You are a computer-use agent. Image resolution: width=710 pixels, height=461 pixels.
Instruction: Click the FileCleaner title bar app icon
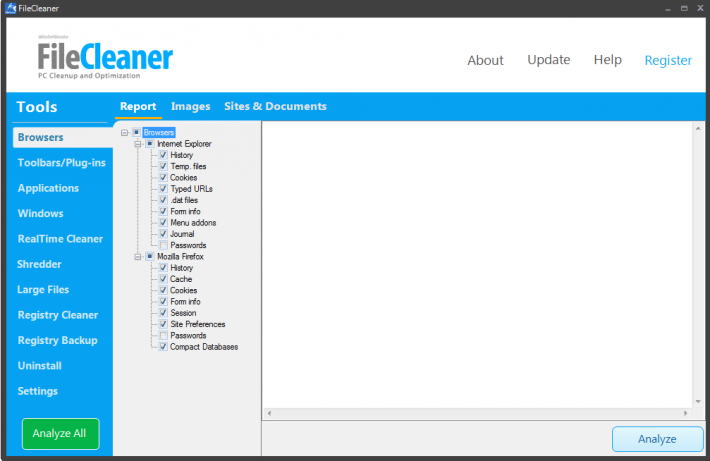11,8
